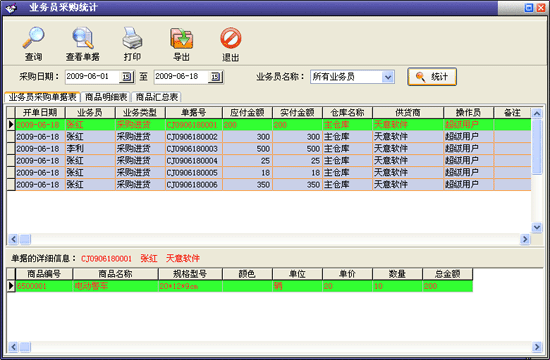Viewport: 550px width, 360px height.
Task: Switch to 商品明细表 tab
Action: [106, 97]
